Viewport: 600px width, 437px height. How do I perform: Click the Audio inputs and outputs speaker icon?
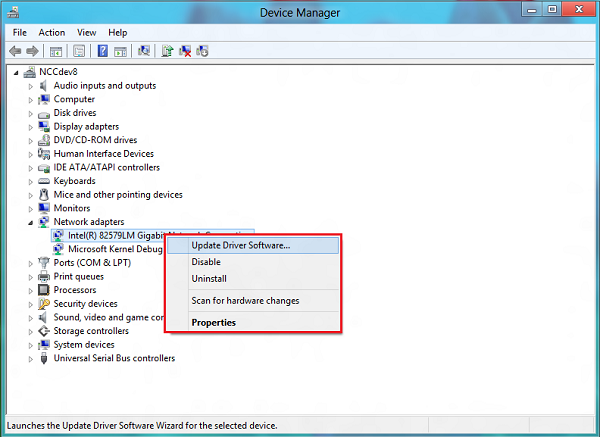point(44,86)
